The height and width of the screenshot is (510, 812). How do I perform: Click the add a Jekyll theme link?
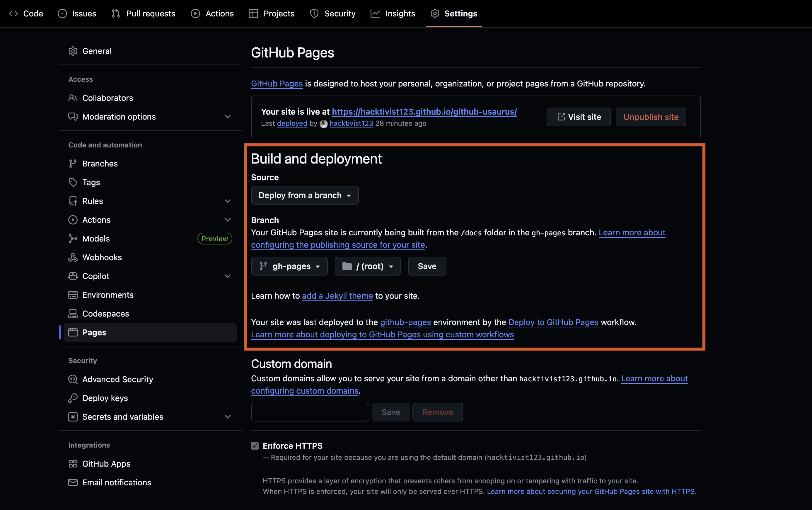pyautogui.click(x=337, y=296)
